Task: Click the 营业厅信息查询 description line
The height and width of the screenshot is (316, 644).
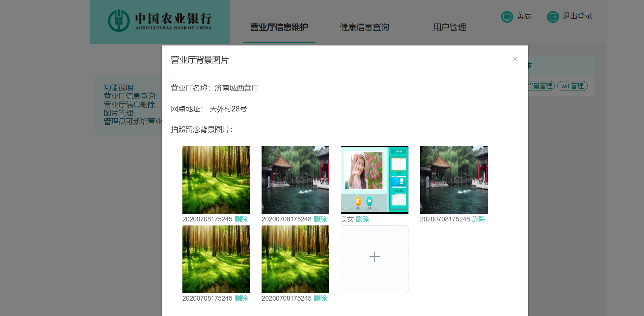Action: click(x=130, y=96)
